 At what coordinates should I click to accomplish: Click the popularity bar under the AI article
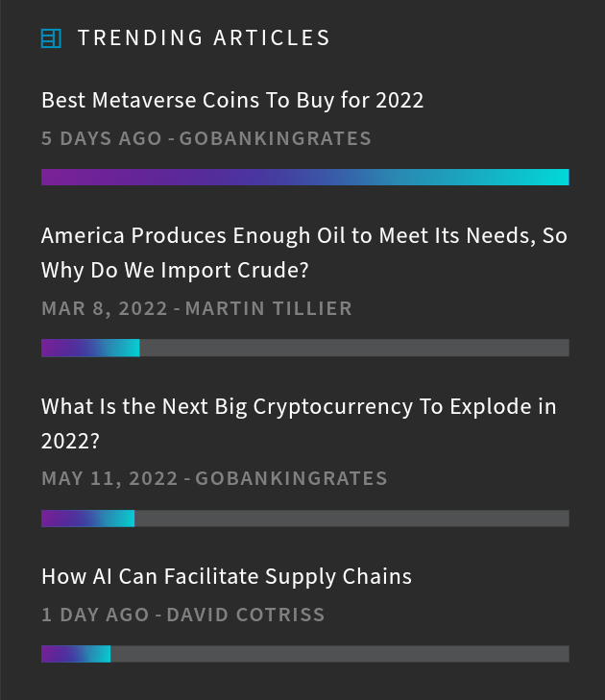point(305,654)
